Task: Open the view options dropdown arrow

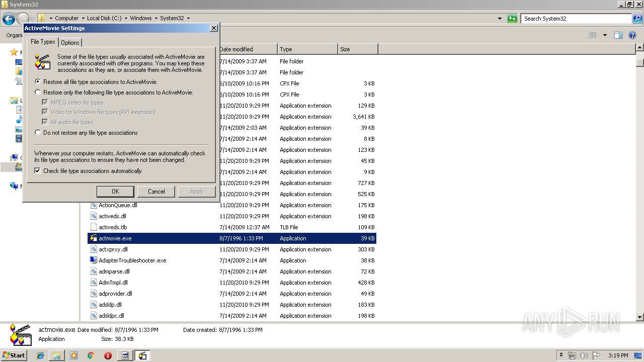Action: (x=605, y=35)
